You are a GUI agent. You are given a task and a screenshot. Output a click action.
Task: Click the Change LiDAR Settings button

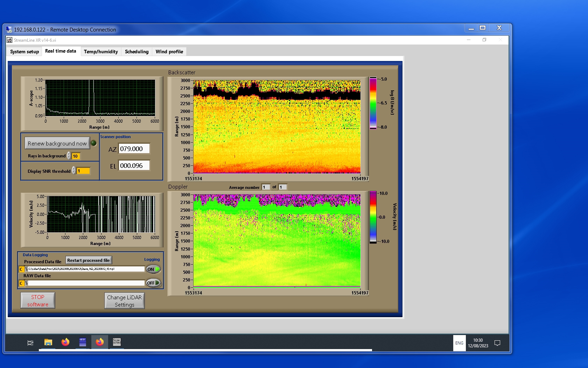pyautogui.click(x=124, y=301)
